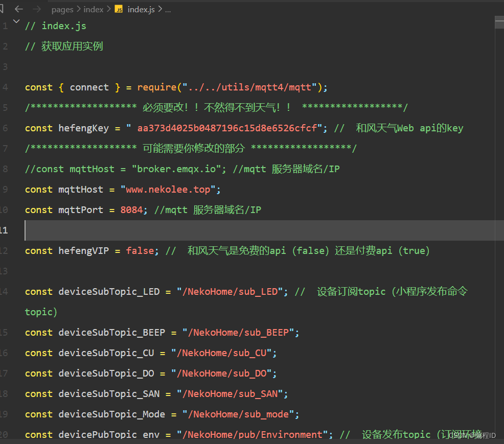This screenshot has width=504, height=444.
Task: Click the JS file icon in breadcrumb
Action: pyautogui.click(x=119, y=9)
